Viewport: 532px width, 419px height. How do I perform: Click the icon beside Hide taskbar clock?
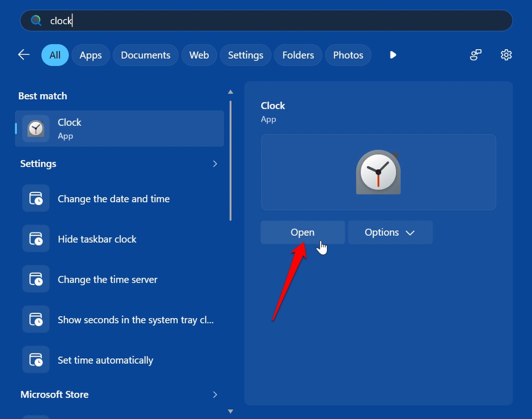click(x=36, y=238)
